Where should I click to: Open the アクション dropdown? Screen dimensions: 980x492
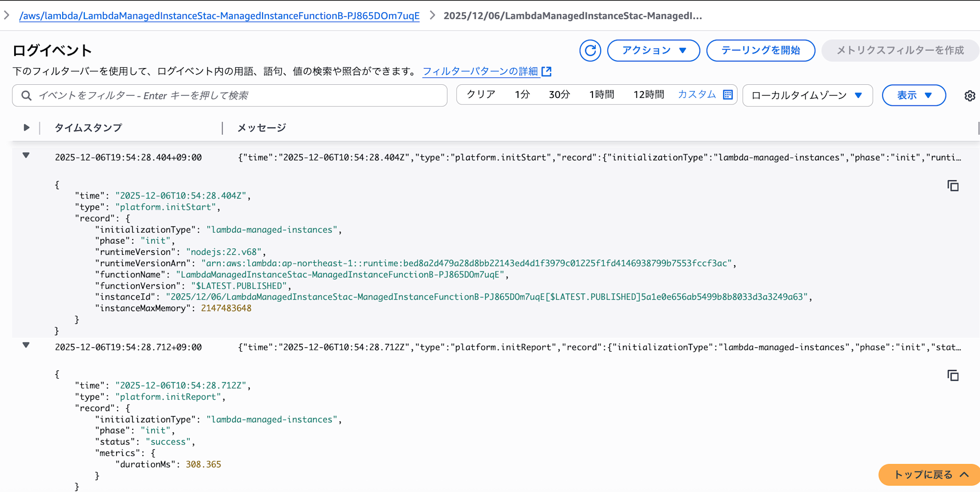(654, 50)
